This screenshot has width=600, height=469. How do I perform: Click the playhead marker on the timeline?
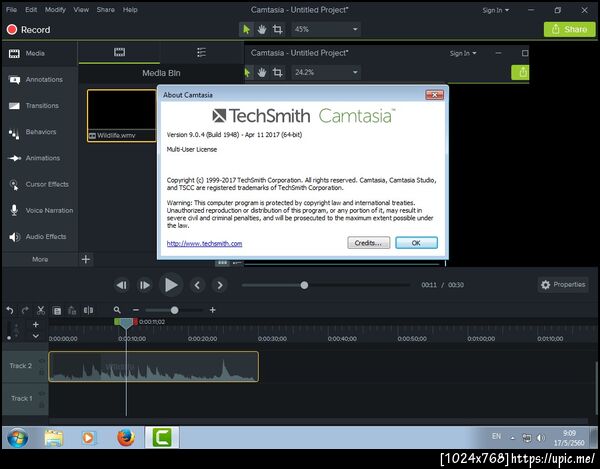pyautogui.click(x=126, y=324)
